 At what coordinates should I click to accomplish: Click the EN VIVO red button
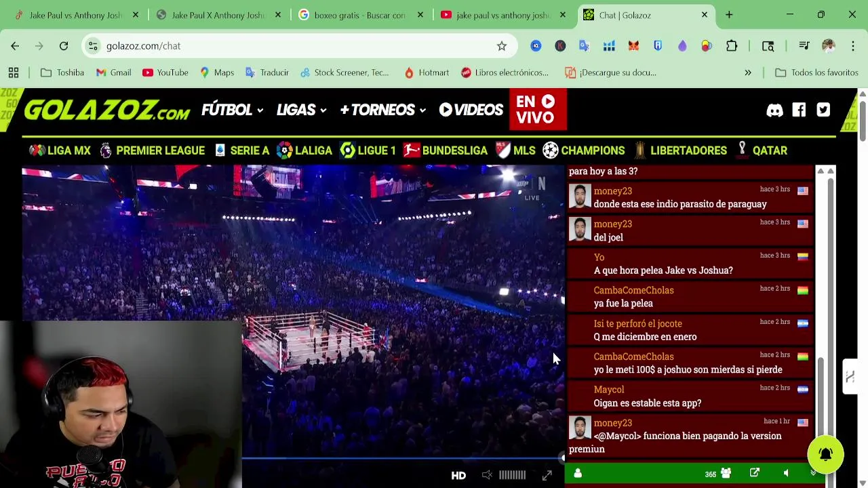(538, 109)
